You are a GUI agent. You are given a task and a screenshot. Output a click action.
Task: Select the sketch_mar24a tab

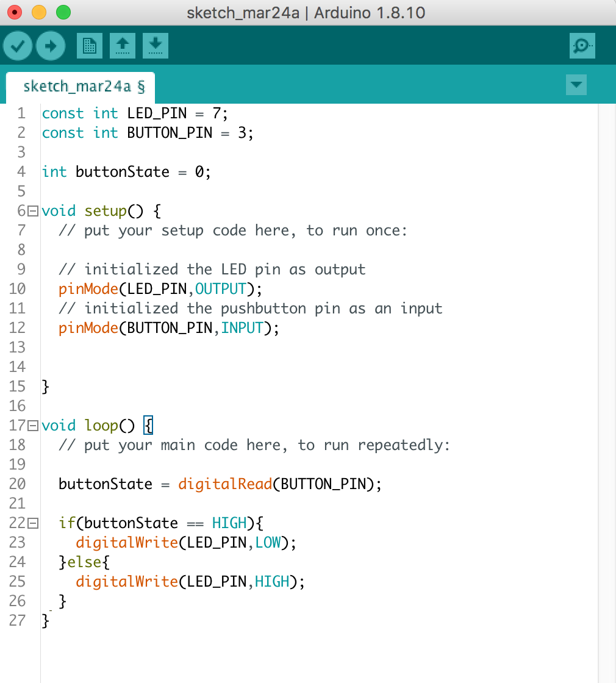81,87
